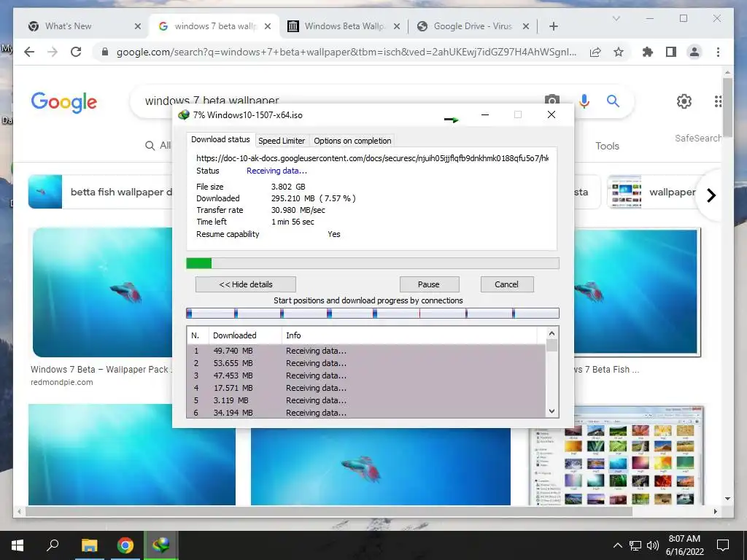Click the blue magnifier search button
The width and height of the screenshot is (747, 560).
click(x=613, y=101)
